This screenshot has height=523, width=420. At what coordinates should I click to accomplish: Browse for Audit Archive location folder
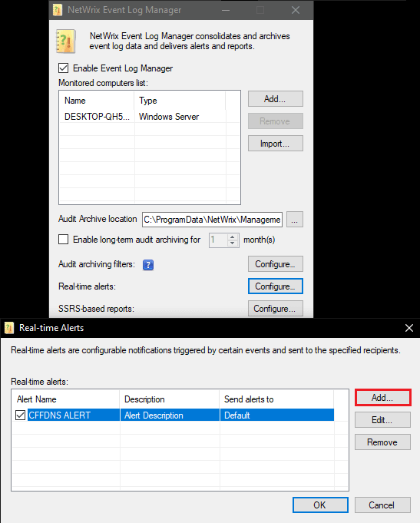point(295,220)
